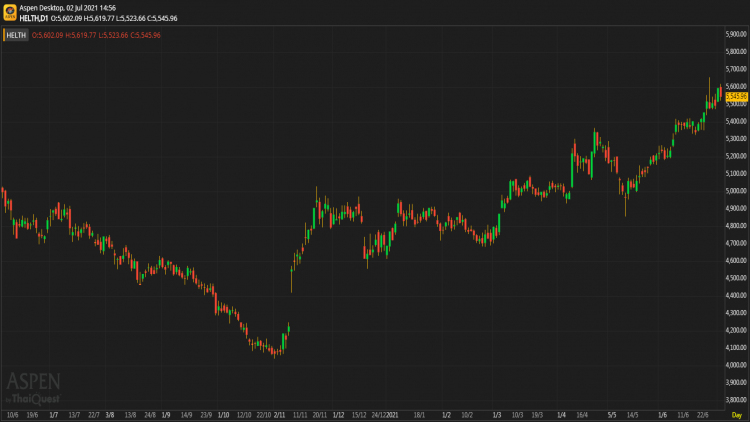The height and width of the screenshot is (422, 750).
Task: Click the 1/2 date axis label
Action: [x=446, y=415]
